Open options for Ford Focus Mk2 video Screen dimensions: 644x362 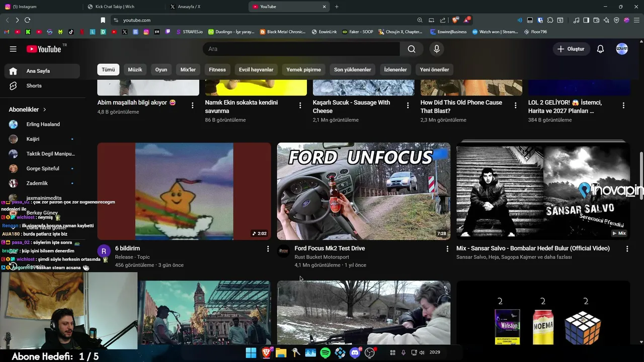(x=447, y=249)
